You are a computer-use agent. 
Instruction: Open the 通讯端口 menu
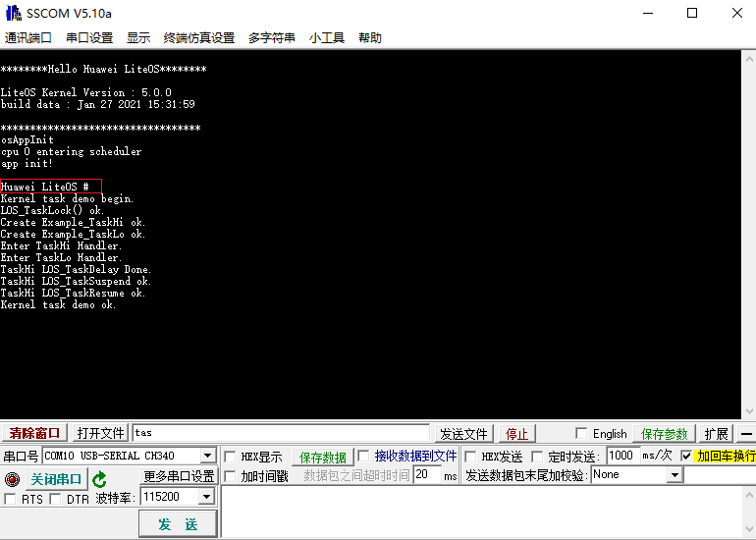pos(27,37)
